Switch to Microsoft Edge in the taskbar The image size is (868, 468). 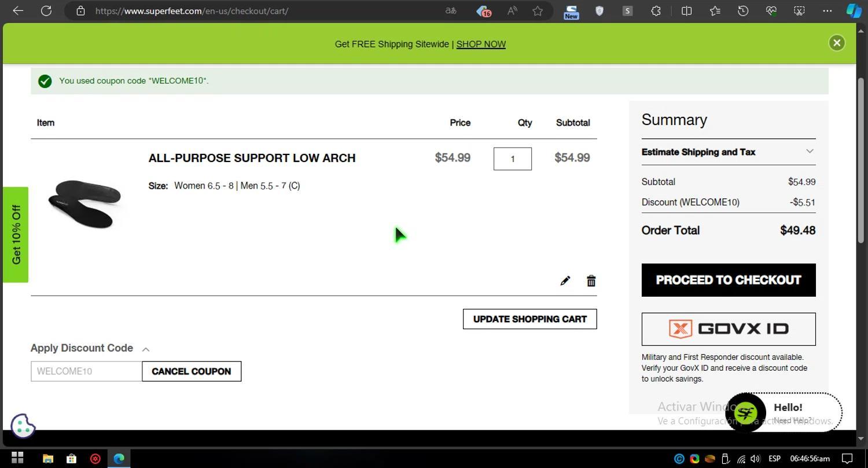(x=119, y=458)
